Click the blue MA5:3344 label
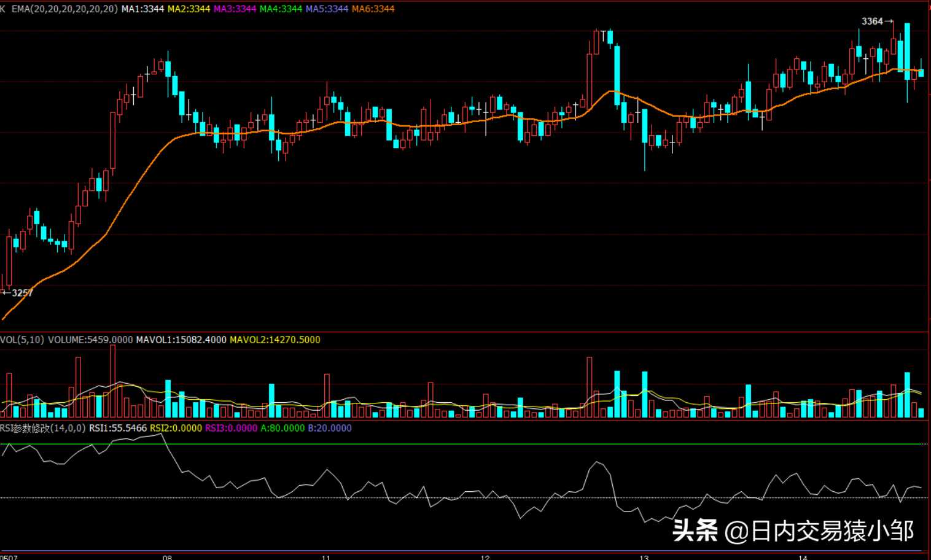The image size is (931, 560). click(327, 9)
